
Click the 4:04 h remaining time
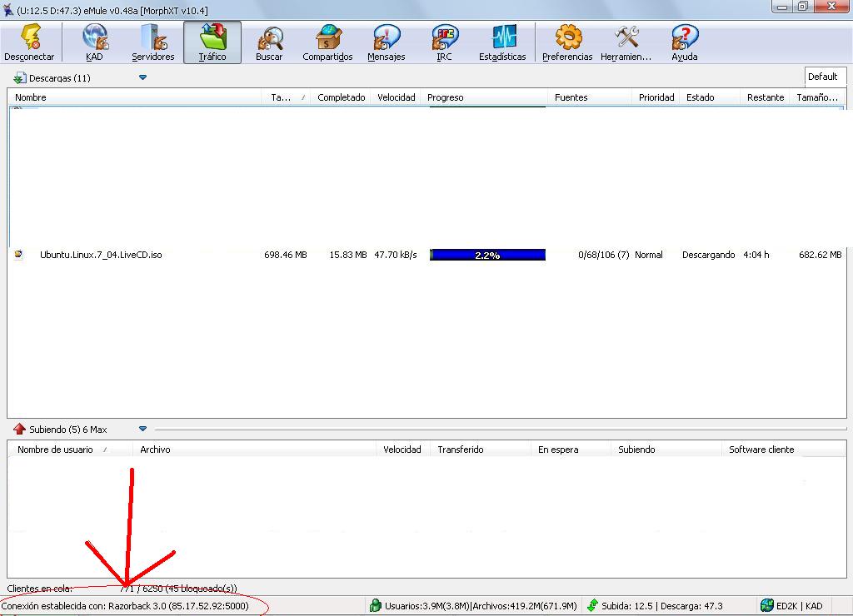[x=756, y=255]
